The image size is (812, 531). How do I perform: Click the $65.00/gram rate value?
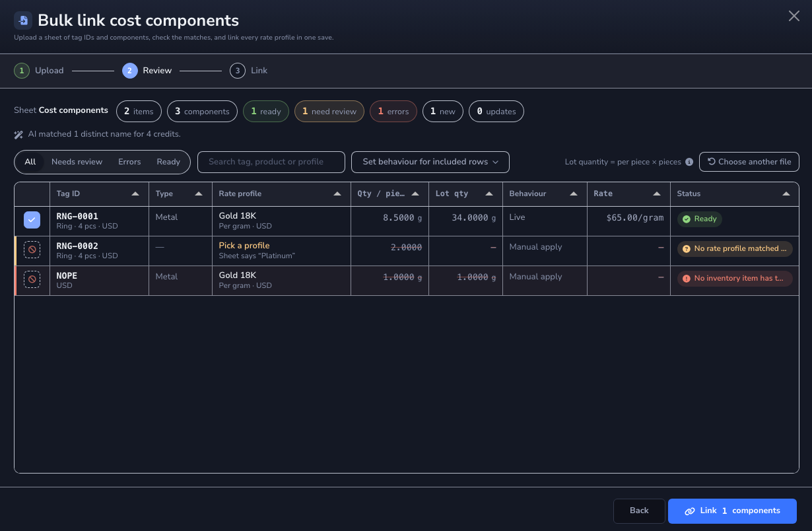click(x=635, y=217)
